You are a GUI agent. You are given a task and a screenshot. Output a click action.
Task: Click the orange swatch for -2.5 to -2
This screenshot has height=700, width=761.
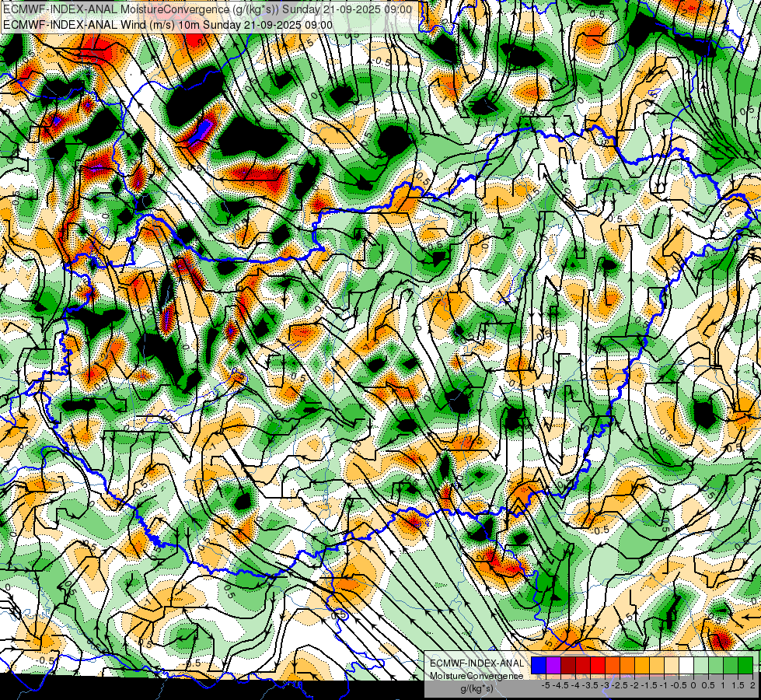[627, 666]
